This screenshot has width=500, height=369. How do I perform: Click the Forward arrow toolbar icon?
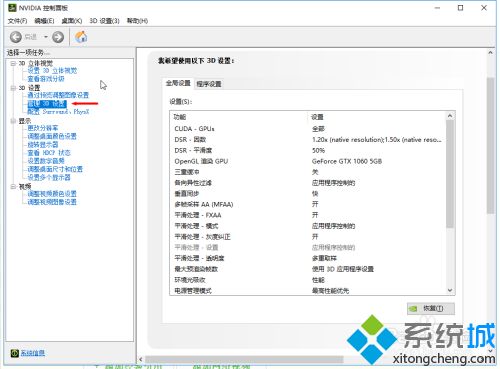(x=58, y=37)
